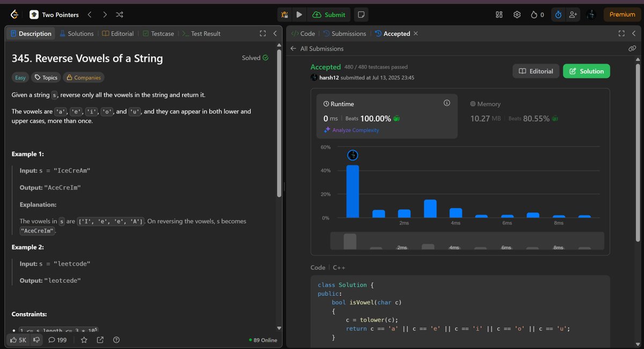Switch to the Code tab

(x=303, y=33)
